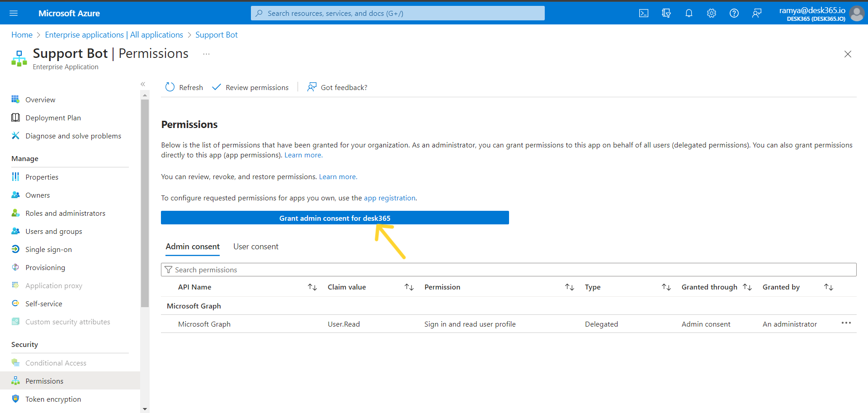The width and height of the screenshot is (868, 413).
Task: Toggle sort order on API Name column
Action: tap(312, 287)
